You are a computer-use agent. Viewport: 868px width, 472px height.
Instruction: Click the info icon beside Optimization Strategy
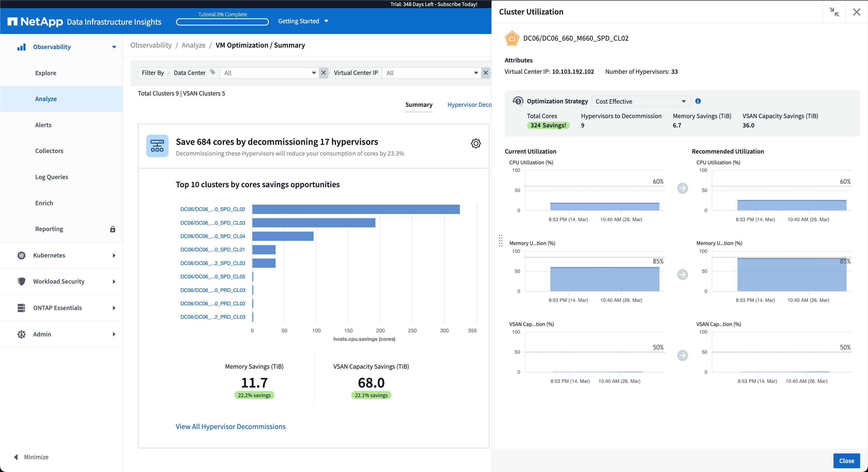pos(698,101)
